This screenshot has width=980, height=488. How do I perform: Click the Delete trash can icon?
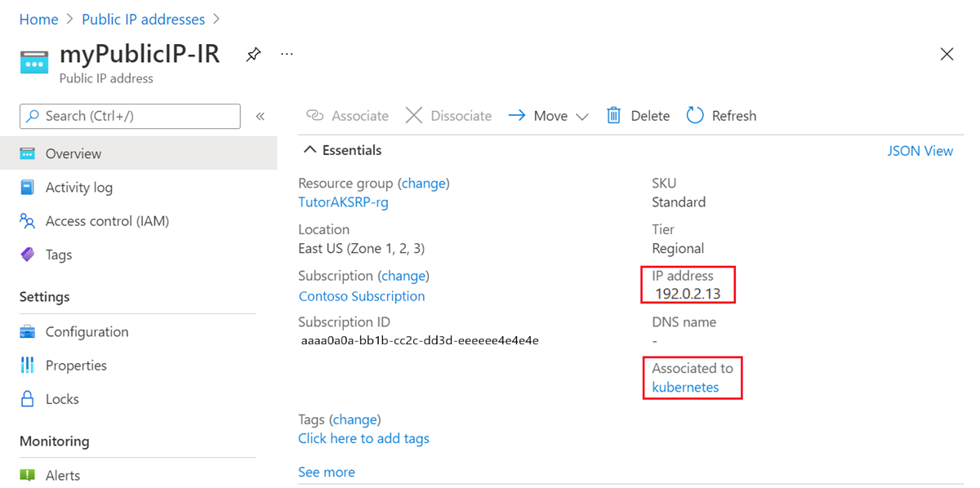pyautogui.click(x=613, y=115)
